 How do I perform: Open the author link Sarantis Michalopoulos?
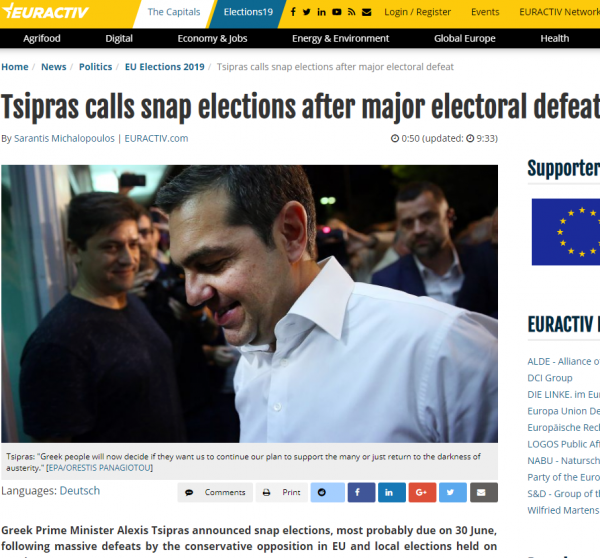[64, 139]
